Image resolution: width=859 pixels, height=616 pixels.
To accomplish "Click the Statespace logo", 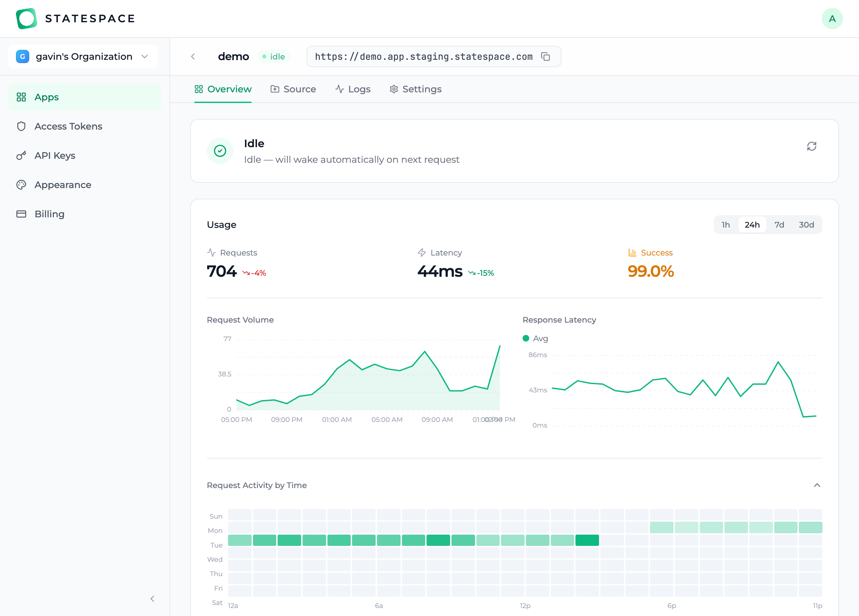I will coord(27,18).
